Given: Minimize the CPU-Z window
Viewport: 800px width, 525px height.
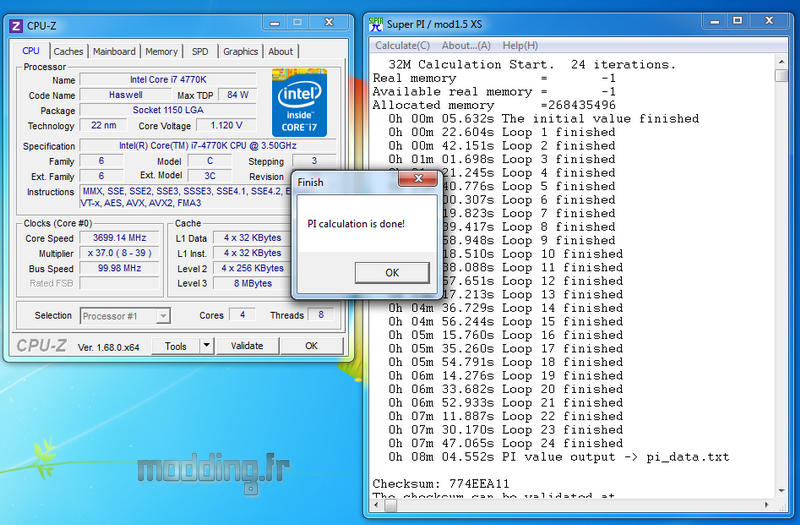Looking at the screenshot, I should tap(274, 23).
